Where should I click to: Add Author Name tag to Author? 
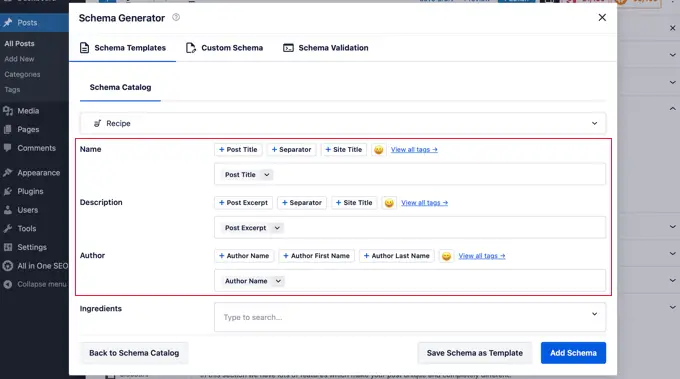tap(244, 256)
